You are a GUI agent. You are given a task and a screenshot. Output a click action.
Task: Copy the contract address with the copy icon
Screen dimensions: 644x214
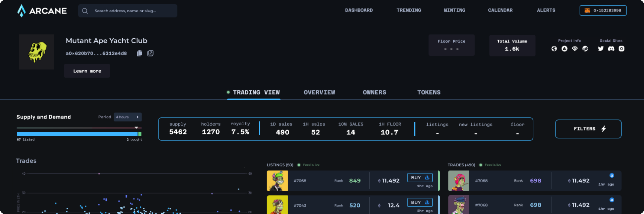[x=139, y=53]
